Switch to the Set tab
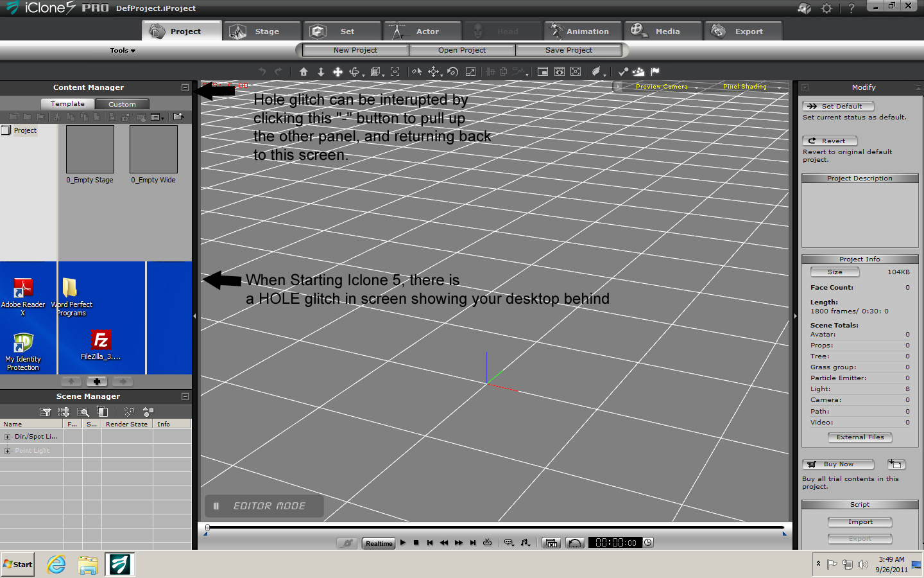Image resolution: width=924 pixels, height=578 pixels. pyautogui.click(x=343, y=31)
